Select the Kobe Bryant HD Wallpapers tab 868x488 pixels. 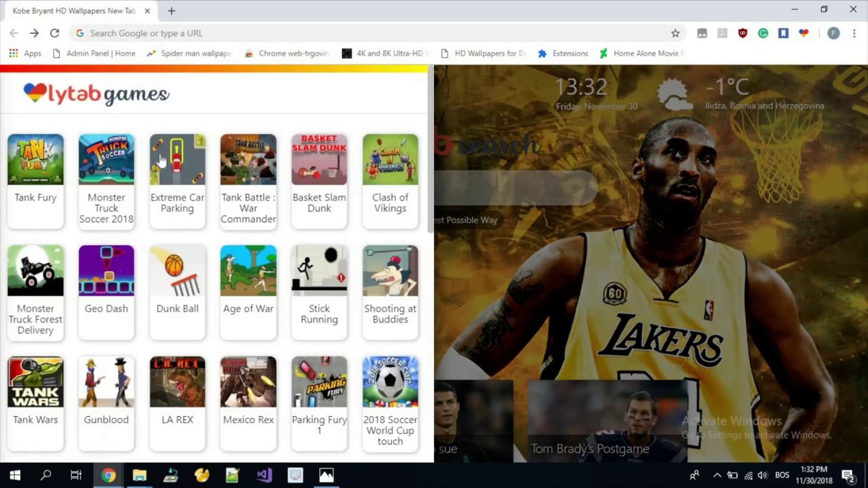click(x=75, y=11)
